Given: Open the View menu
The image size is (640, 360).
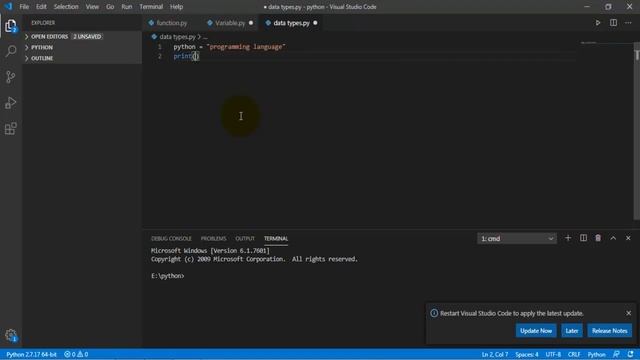Looking at the screenshot, I should tap(92, 7).
